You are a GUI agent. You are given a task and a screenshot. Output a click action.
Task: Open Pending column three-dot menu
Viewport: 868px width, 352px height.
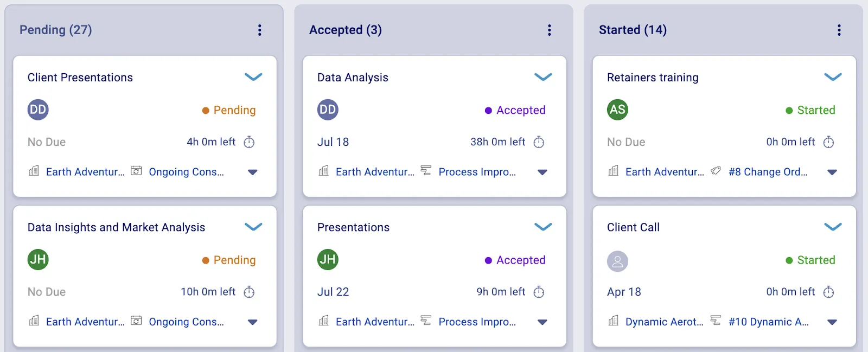coord(260,30)
